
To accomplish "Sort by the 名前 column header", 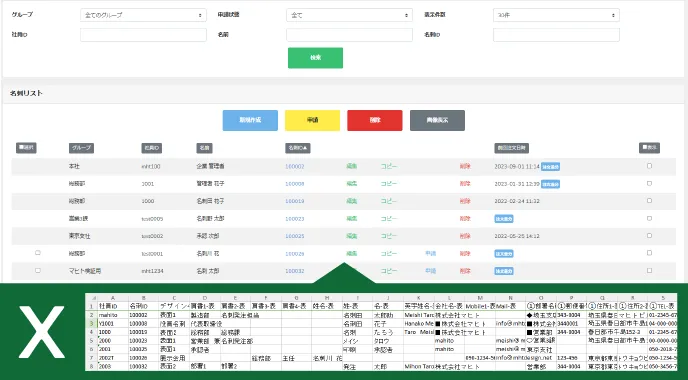I will (x=204, y=148).
